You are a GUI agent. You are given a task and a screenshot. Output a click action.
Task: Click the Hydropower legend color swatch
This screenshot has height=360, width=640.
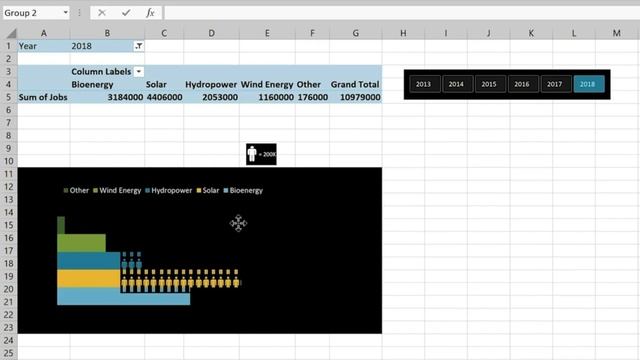[148, 190]
